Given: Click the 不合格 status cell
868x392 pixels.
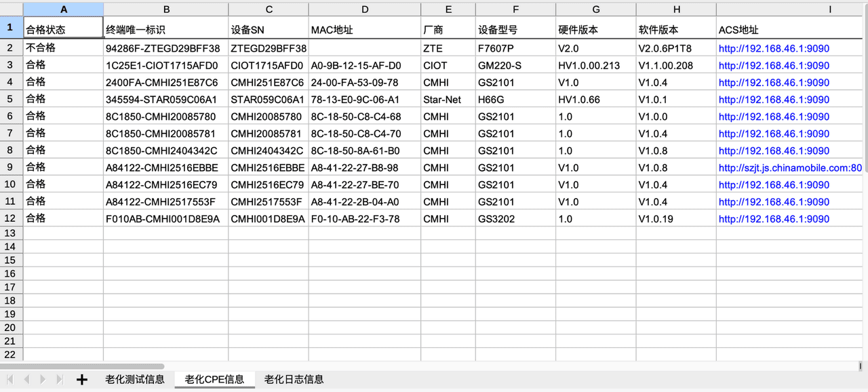Looking at the screenshot, I should coord(41,49).
